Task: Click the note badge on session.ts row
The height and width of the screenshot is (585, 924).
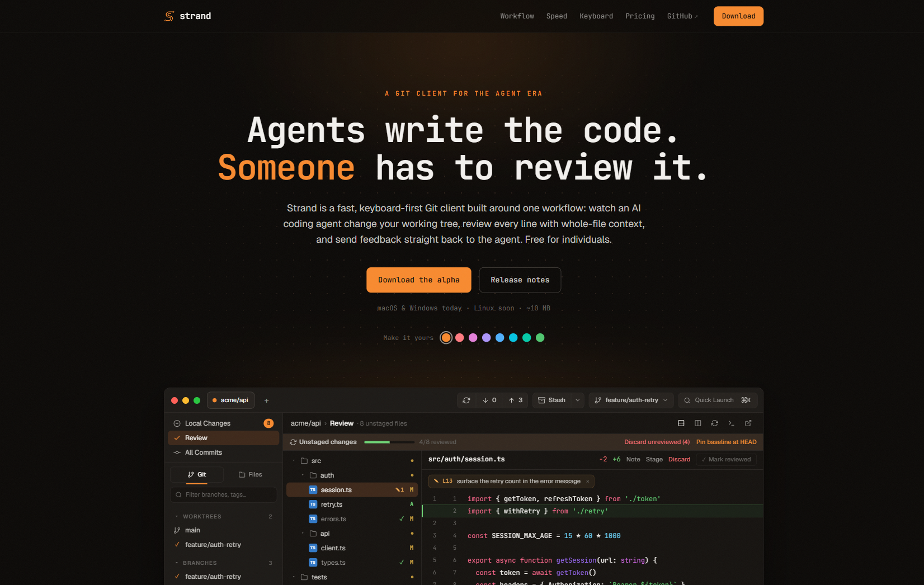Action: point(399,490)
